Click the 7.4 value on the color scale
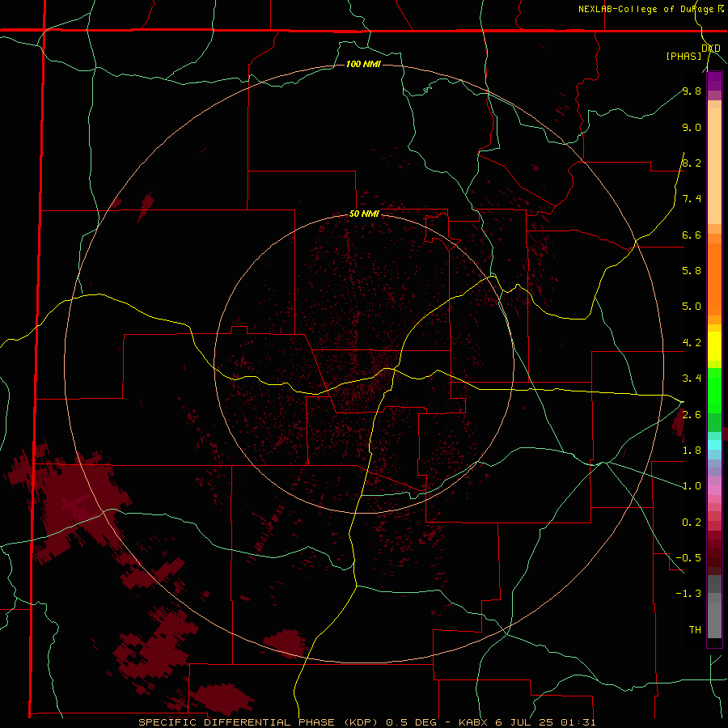This screenshot has width=728, height=728. [x=692, y=199]
